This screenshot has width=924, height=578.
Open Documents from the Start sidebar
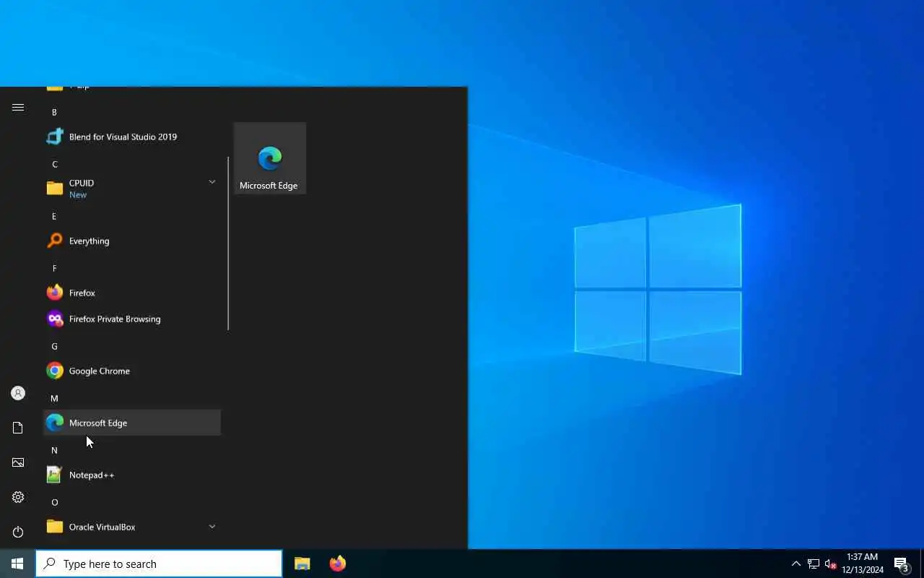pyautogui.click(x=18, y=428)
